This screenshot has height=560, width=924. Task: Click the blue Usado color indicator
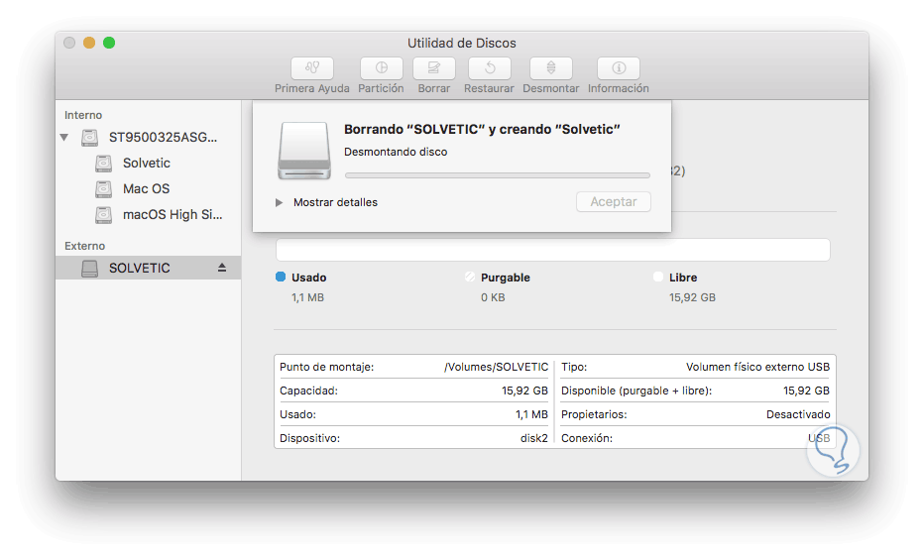[x=281, y=278]
